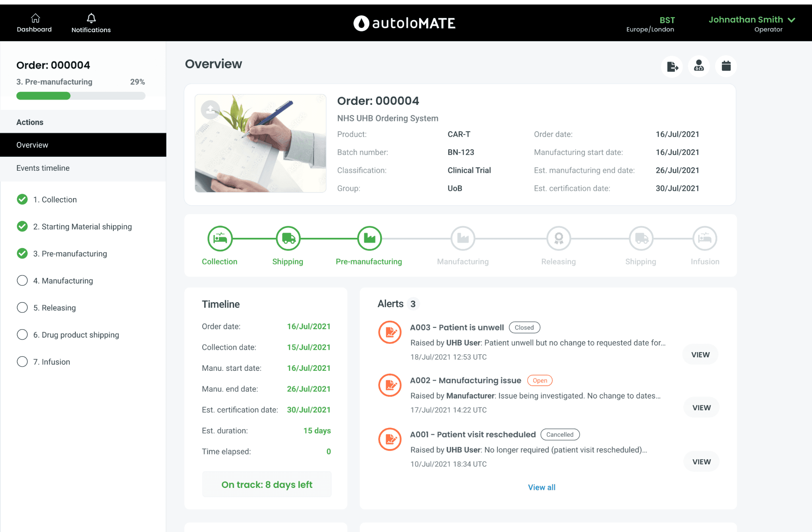Click the export document icon
This screenshot has height=532, width=812.
click(x=672, y=66)
